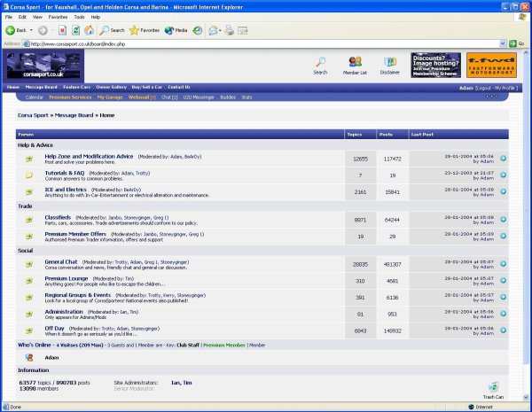Screen dimensions: 532x412
Task: Open My Garage in the sub navigation
Action: click(x=110, y=97)
